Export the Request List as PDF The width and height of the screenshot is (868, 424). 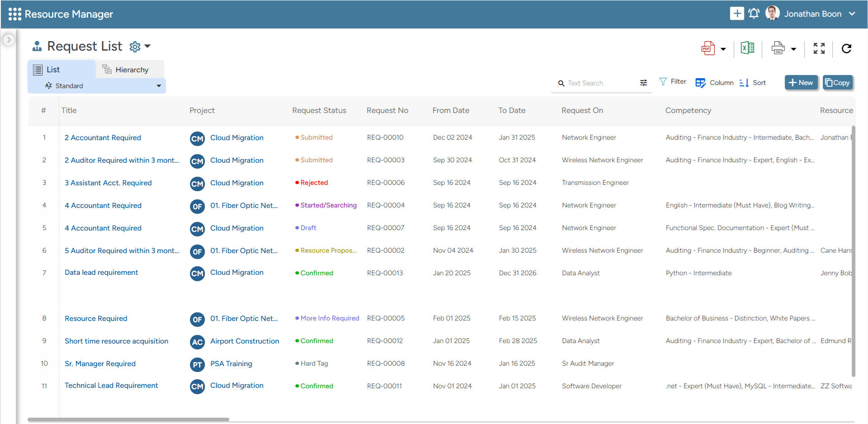coord(708,48)
